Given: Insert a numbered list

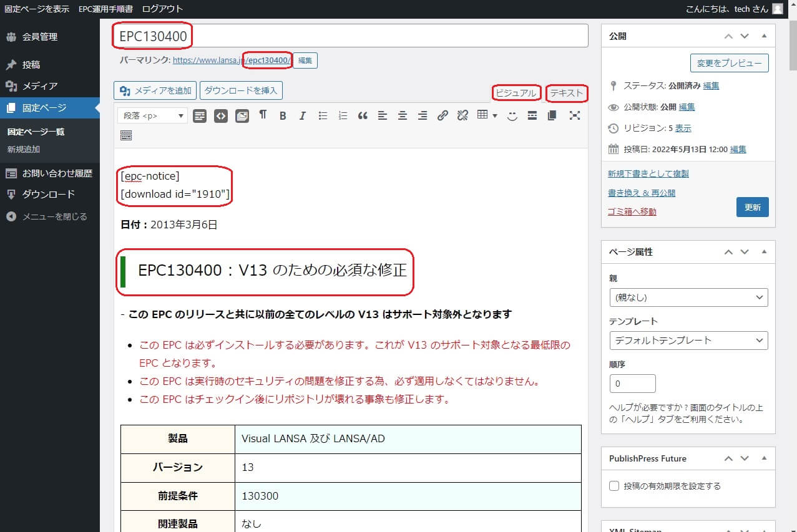Looking at the screenshot, I should (343, 115).
